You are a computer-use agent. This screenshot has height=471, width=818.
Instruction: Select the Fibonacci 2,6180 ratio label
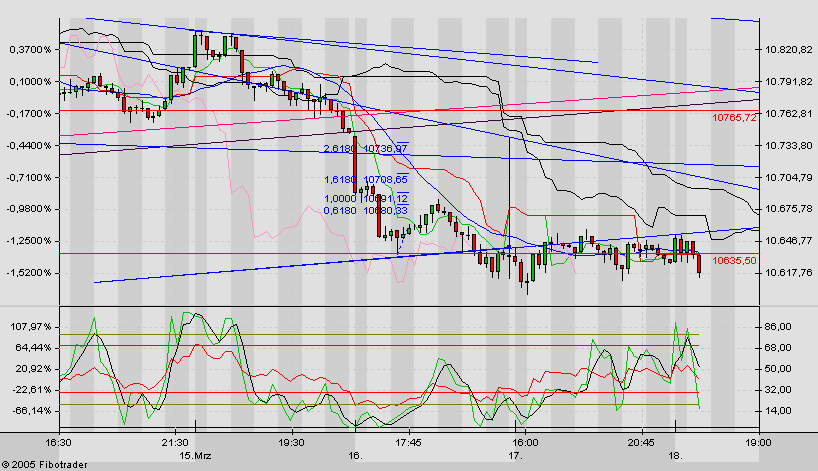(340, 149)
